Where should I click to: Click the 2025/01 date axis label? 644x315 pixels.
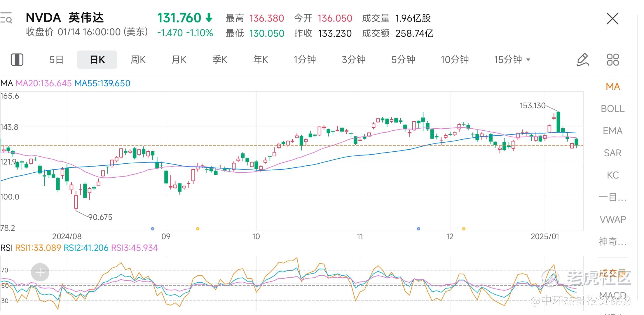click(x=545, y=237)
